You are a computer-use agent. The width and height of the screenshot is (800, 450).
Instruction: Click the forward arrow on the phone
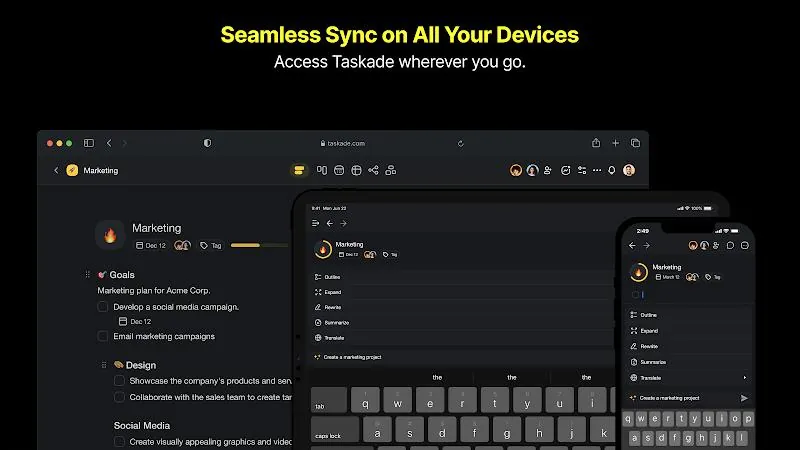click(646, 245)
